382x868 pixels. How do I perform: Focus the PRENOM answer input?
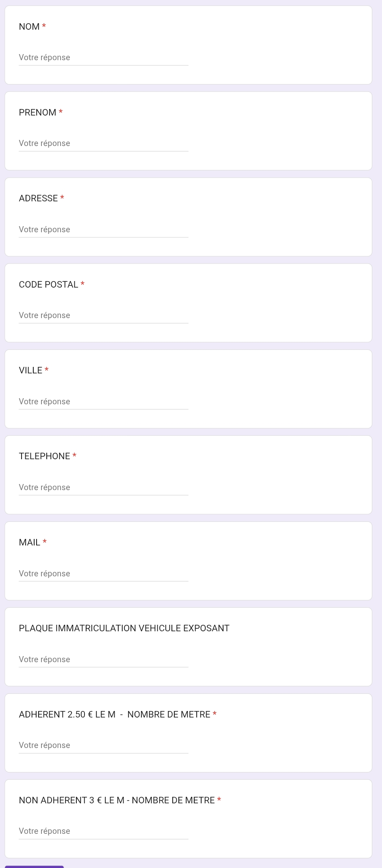click(103, 143)
